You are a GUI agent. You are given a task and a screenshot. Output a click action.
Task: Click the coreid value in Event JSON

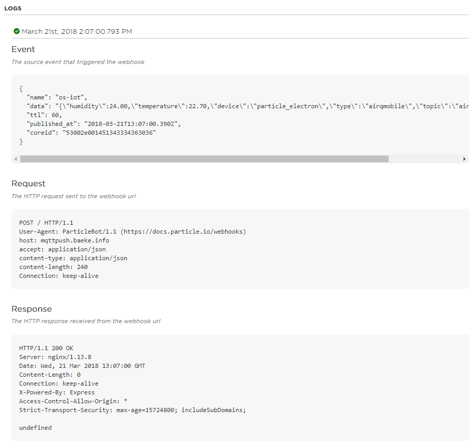point(109,133)
